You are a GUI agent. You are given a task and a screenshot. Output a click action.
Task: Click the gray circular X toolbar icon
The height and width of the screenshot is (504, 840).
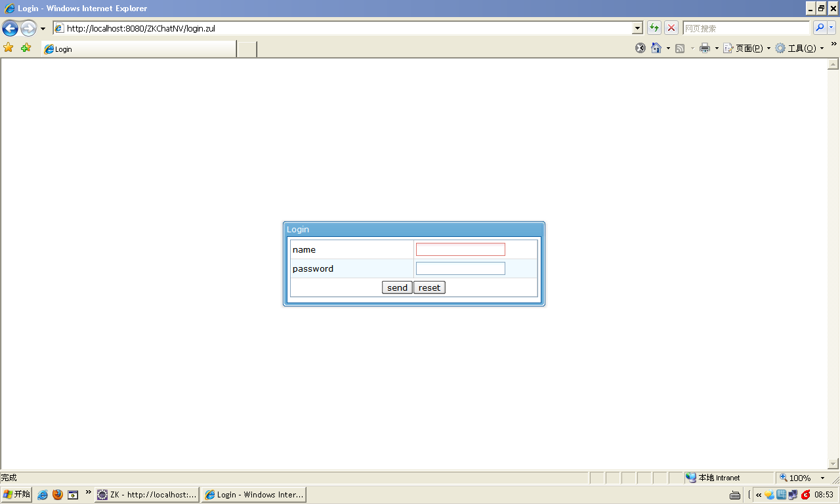tap(640, 48)
